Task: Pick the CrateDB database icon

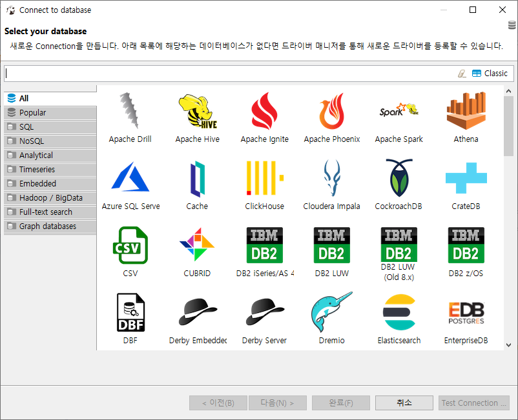Action: point(466,178)
